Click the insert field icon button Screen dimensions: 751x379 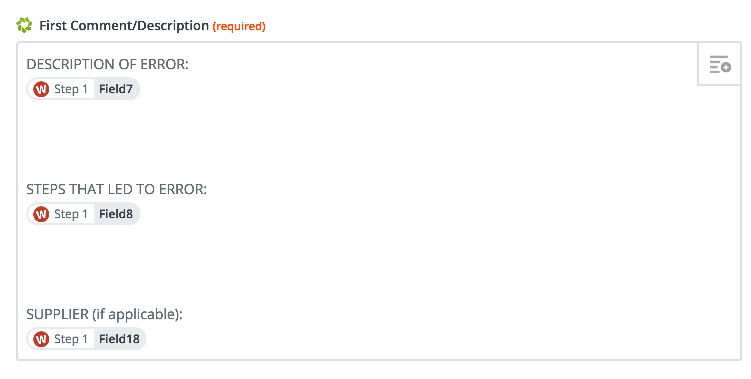coord(719,64)
